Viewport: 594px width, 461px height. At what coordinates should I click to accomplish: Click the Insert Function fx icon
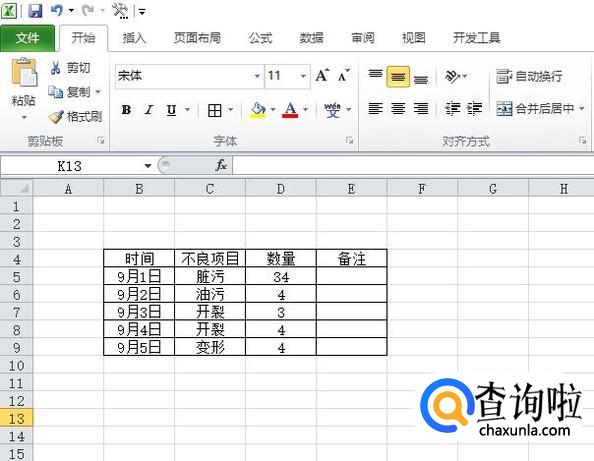tap(221, 165)
